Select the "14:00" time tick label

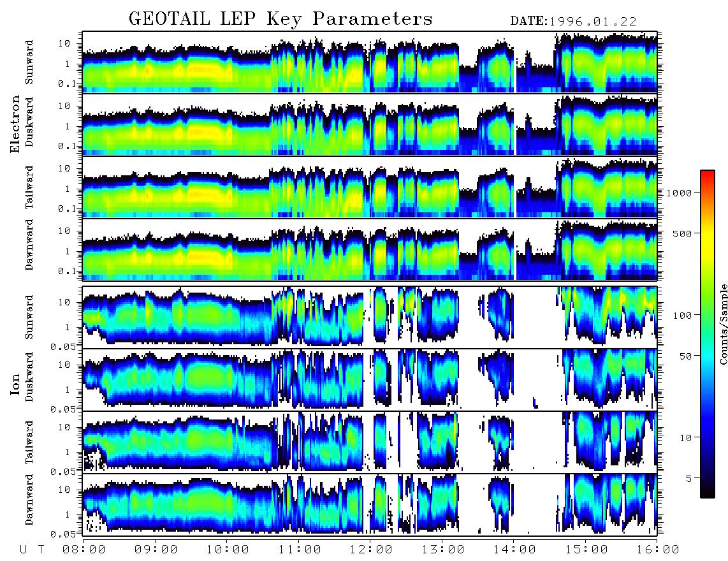[x=514, y=550]
